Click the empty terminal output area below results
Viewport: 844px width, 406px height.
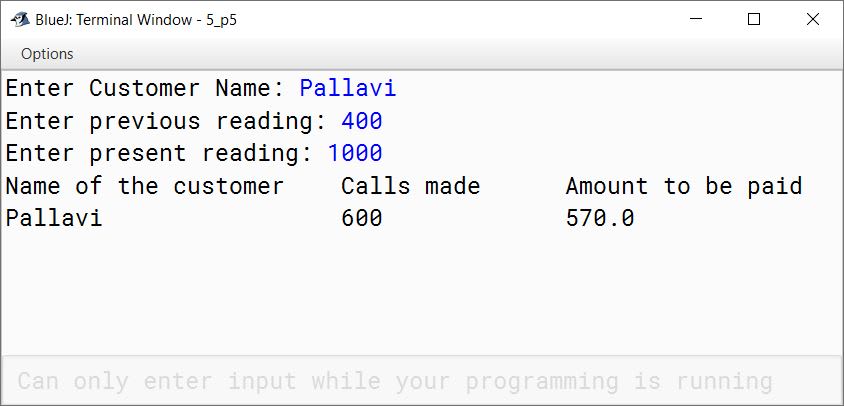click(x=421, y=293)
